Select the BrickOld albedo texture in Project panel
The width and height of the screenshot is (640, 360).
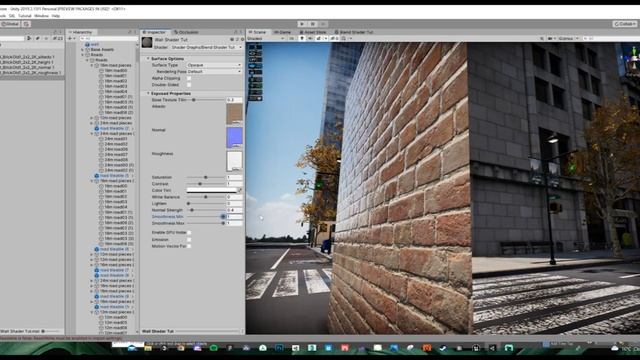pyautogui.click(x=27, y=57)
